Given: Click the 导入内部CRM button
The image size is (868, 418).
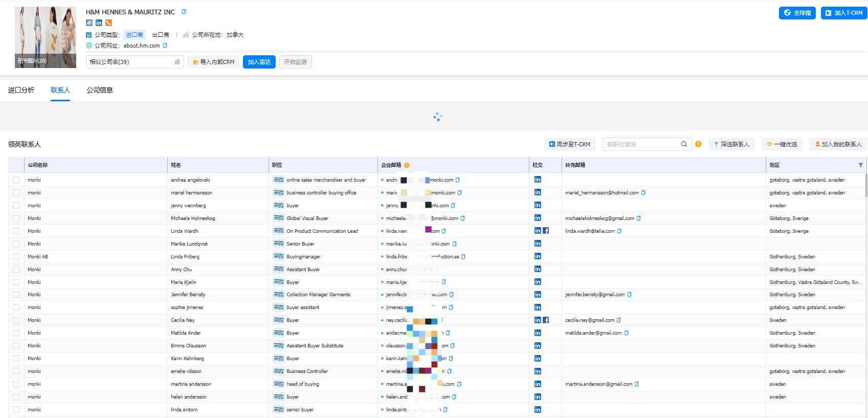Looking at the screenshot, I should click(x=213, y=62).
